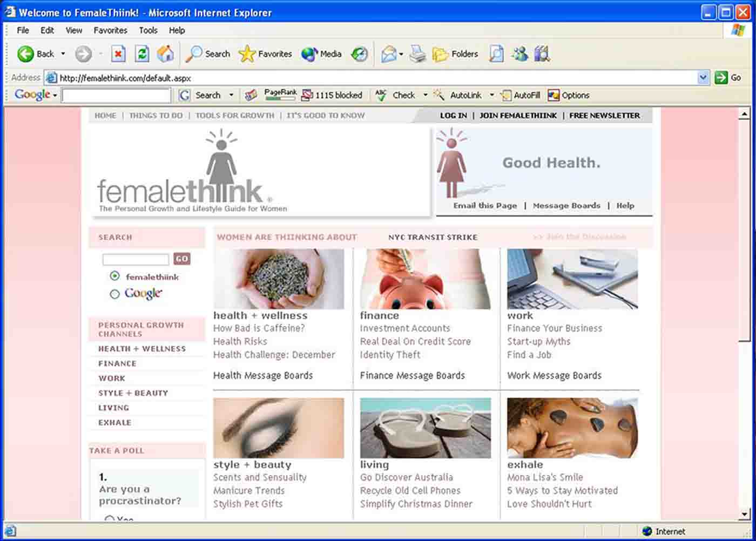756x541 pixels.
Task: Click the LOG IN link
Action: (x=454, y=116)
